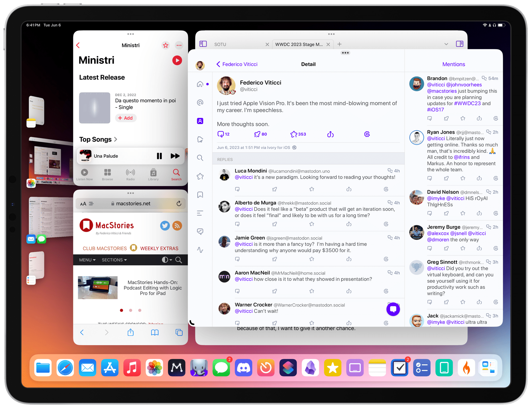Open the WWDC 2023 Stage M... tab in Safari

[298, 44]
